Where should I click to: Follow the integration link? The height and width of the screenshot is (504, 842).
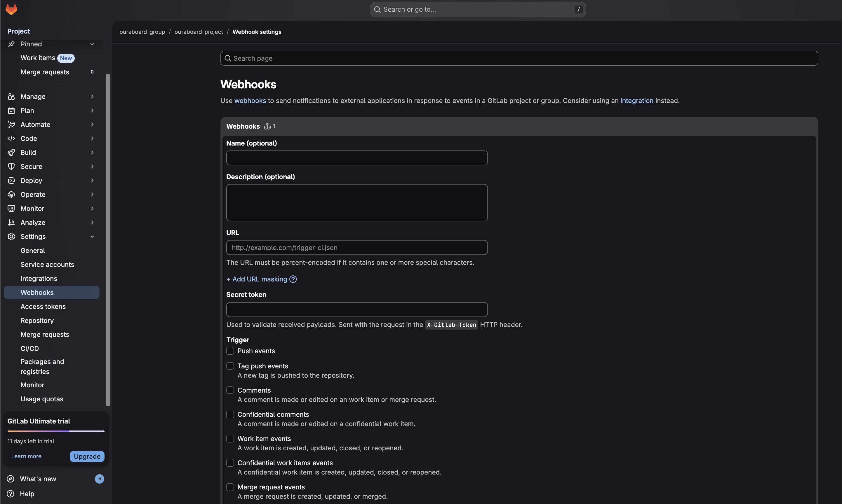(637, 101)
